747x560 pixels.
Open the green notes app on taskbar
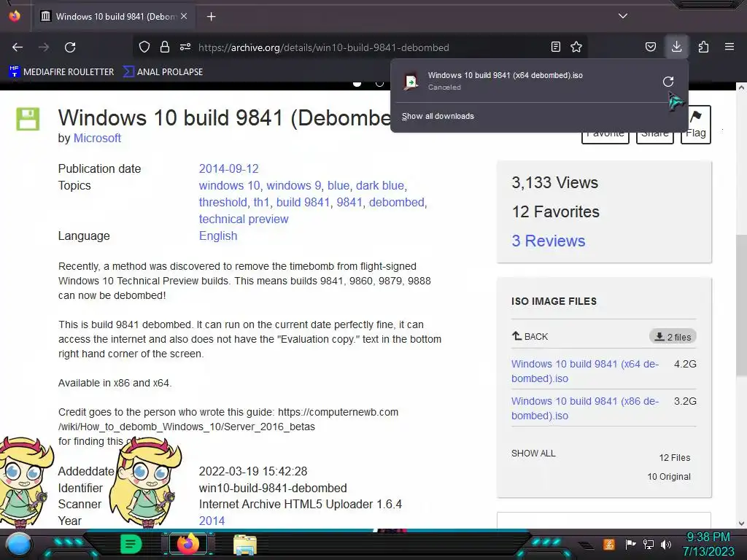pos(131,544)
